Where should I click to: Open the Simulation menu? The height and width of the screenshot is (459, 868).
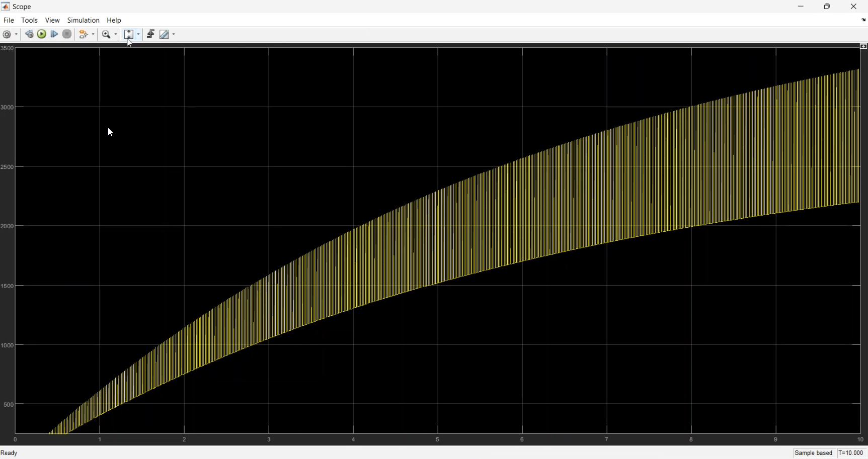tap(83, 20)
